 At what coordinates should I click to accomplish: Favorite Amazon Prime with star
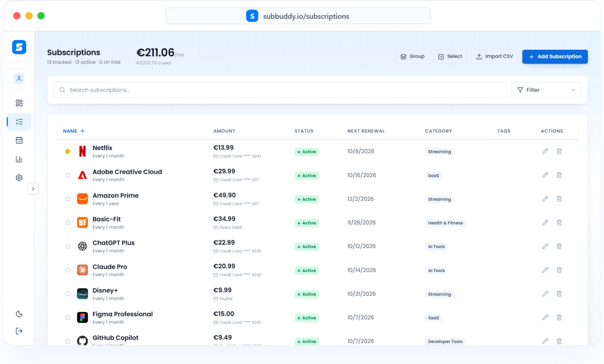(68, 199)
